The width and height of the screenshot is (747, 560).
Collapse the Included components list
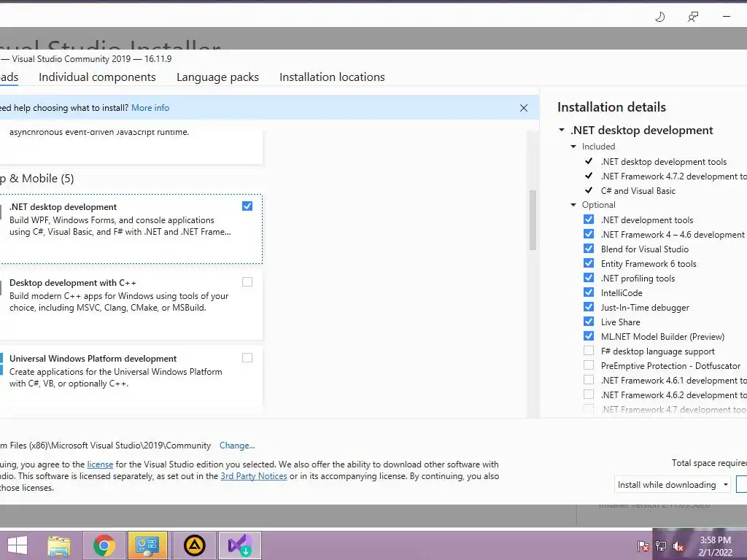pyautogui.click(x=573, y=147)
